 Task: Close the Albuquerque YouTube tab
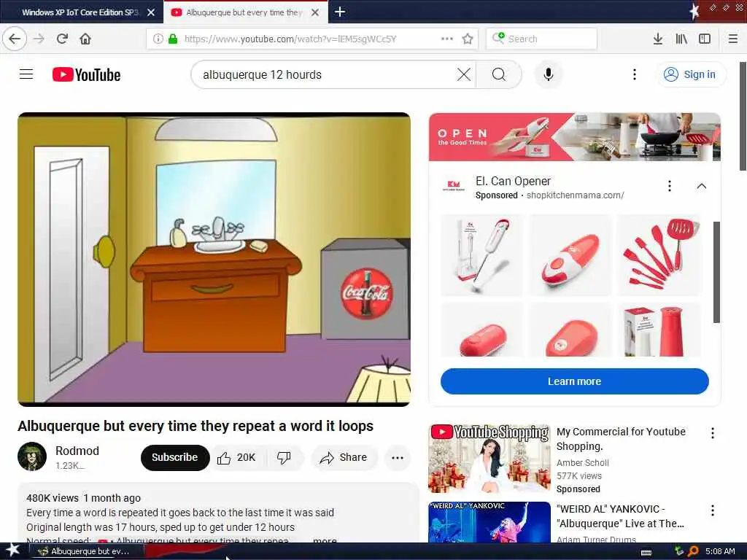pyautogui.click(x=315, y=12)
